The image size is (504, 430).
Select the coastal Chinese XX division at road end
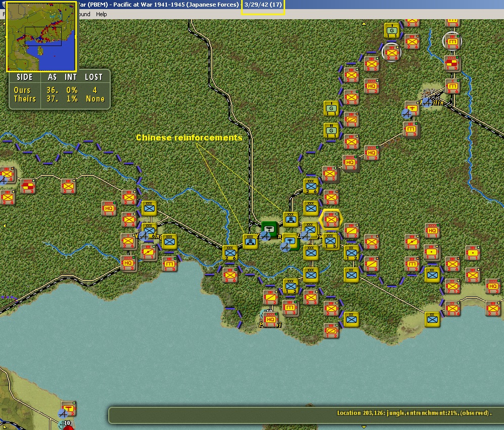tap(432, 319)
